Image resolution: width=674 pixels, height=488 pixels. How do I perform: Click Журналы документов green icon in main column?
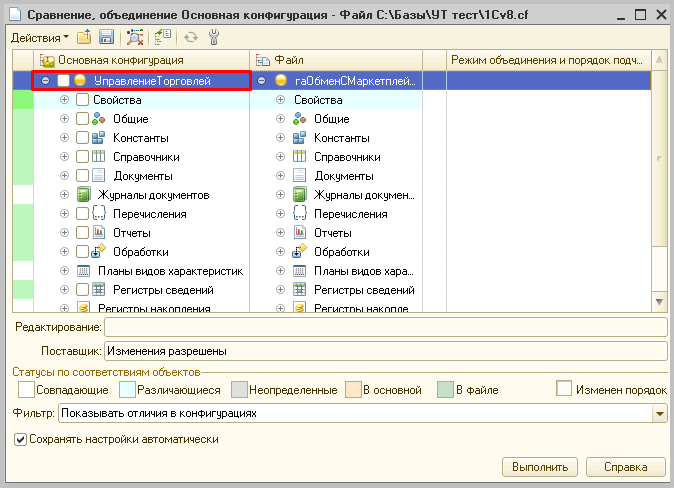(83, 195)
